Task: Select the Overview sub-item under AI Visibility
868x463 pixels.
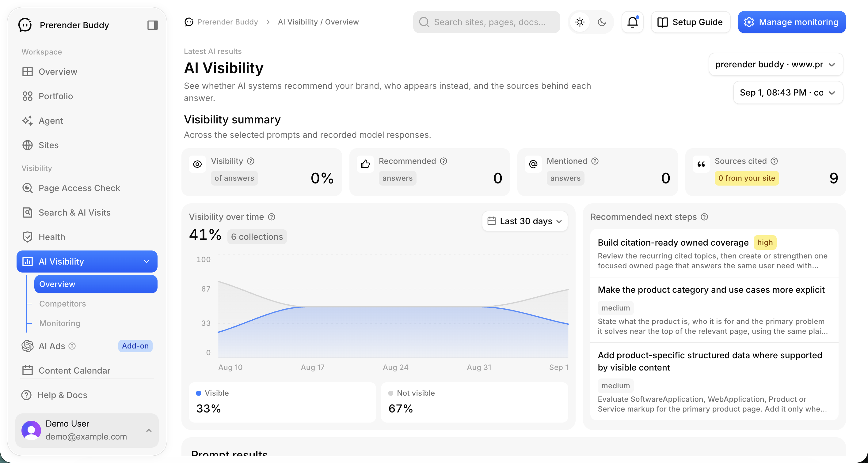Action: point(96,284)
